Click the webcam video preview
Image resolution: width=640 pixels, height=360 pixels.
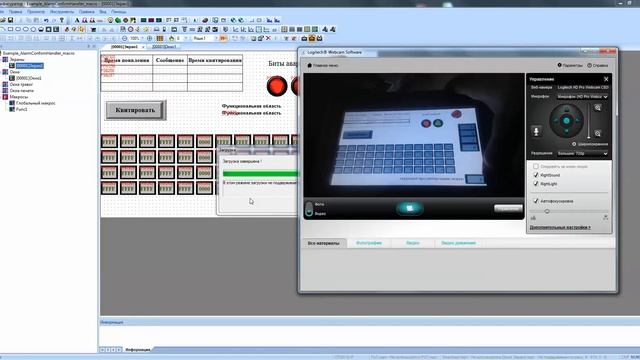coord(414,135)
